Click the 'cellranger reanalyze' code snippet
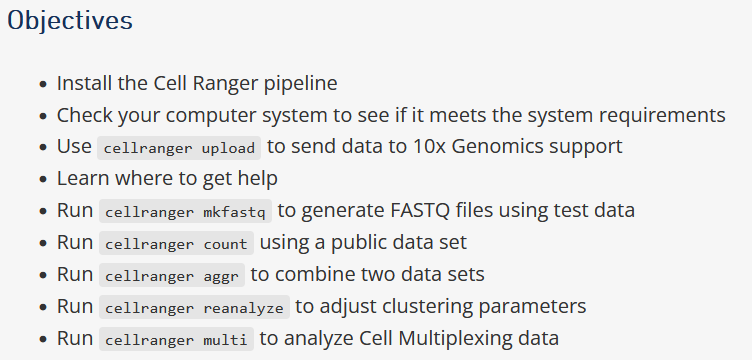Screen dimensions: 752x360 (x=194, y=307)
